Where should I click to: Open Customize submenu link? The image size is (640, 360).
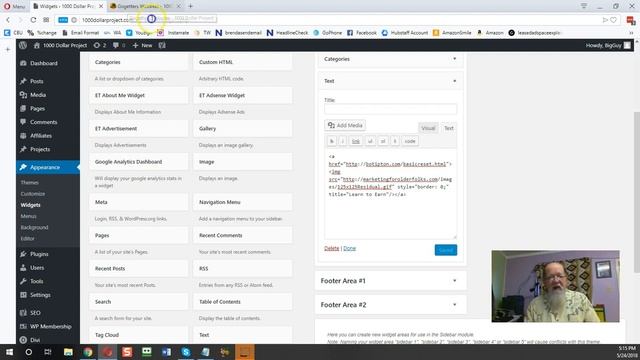point(33,194)
